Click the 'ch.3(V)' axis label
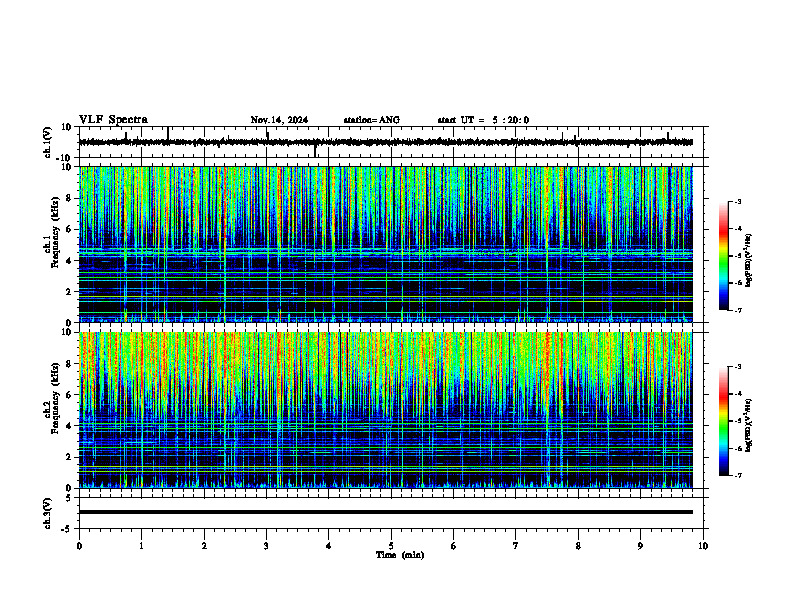The width and height of the screenshot is (792, 612). (x=48, y=513)
